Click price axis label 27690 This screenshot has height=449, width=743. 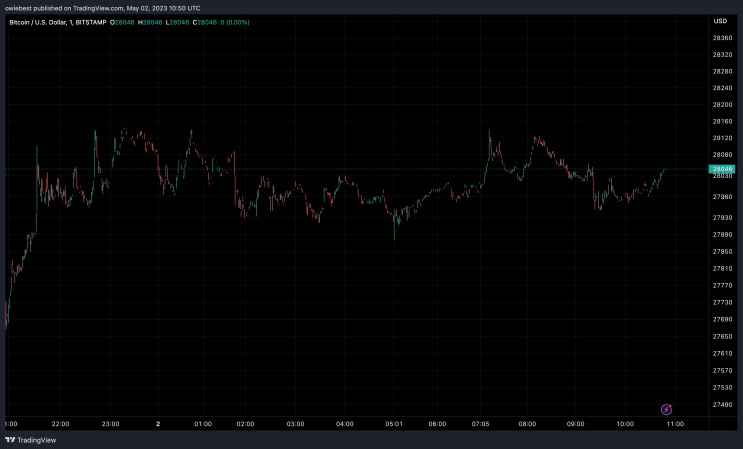coord(722,319)
